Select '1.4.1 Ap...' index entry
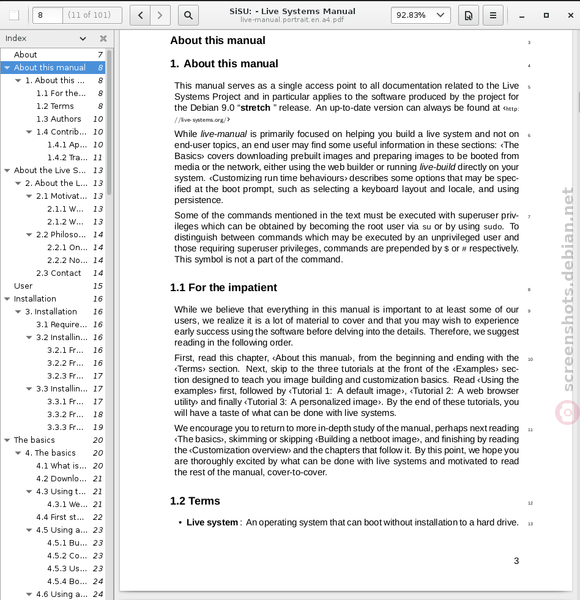Image resolution: width=580 pixels, height=600 pixels. pos(54,145)
